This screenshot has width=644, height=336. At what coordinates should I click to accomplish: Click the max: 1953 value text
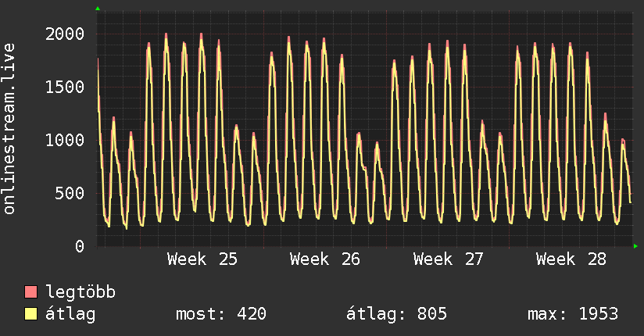573,314
